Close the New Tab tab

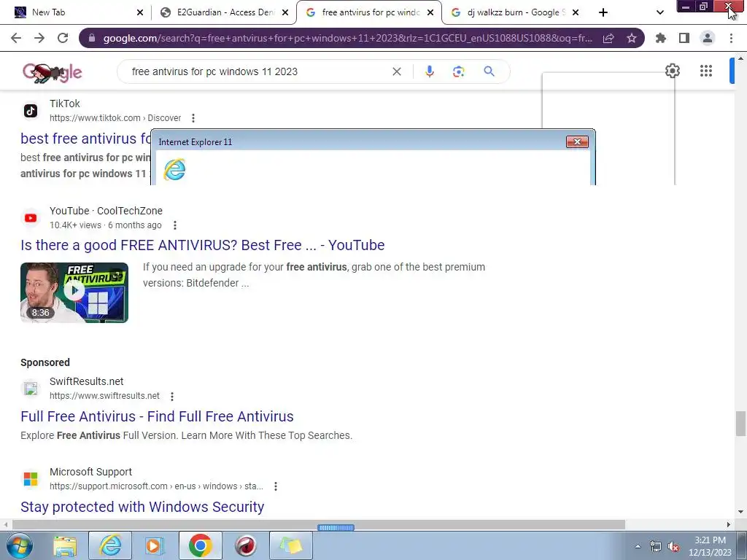[x=139, y=12]
